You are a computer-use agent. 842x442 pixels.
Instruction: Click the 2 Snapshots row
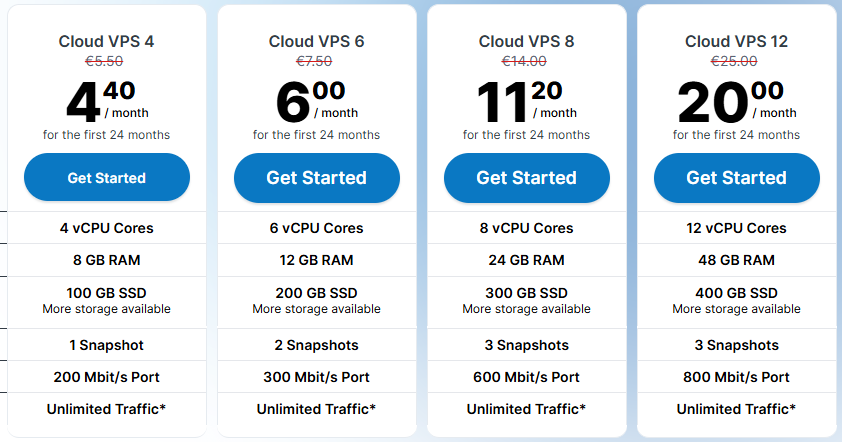point(316,345)
